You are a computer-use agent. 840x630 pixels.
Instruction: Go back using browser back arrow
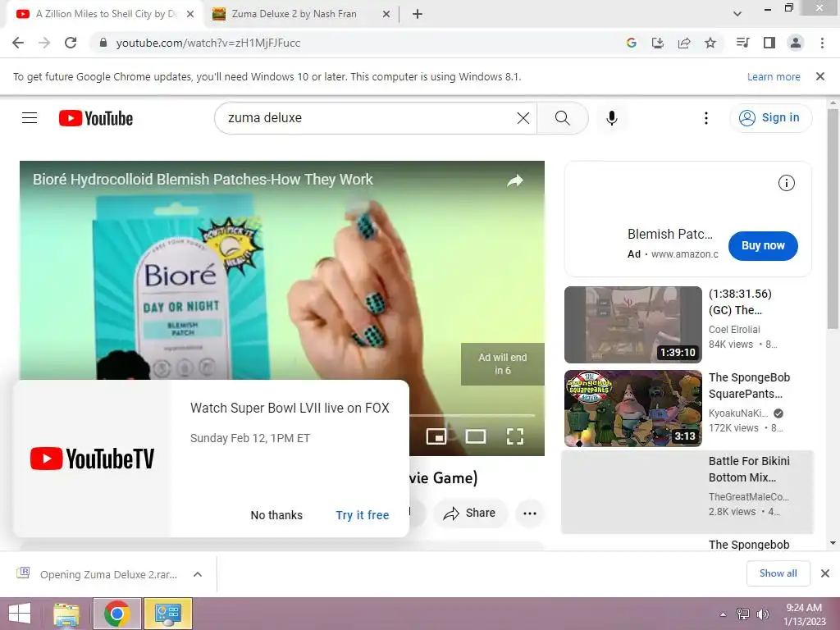(x=18, y=43)
